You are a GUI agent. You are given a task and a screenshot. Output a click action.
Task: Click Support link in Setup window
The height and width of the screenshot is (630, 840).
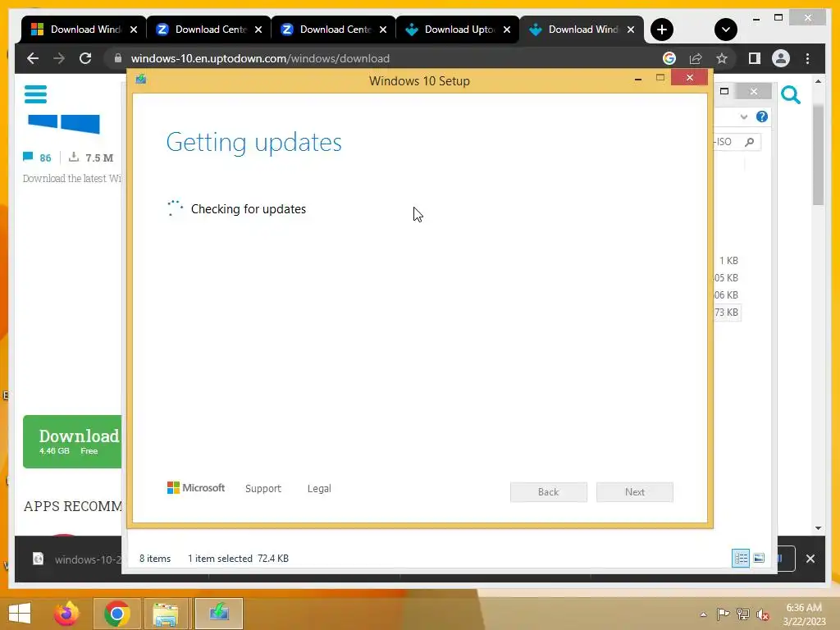coord(263,489)
